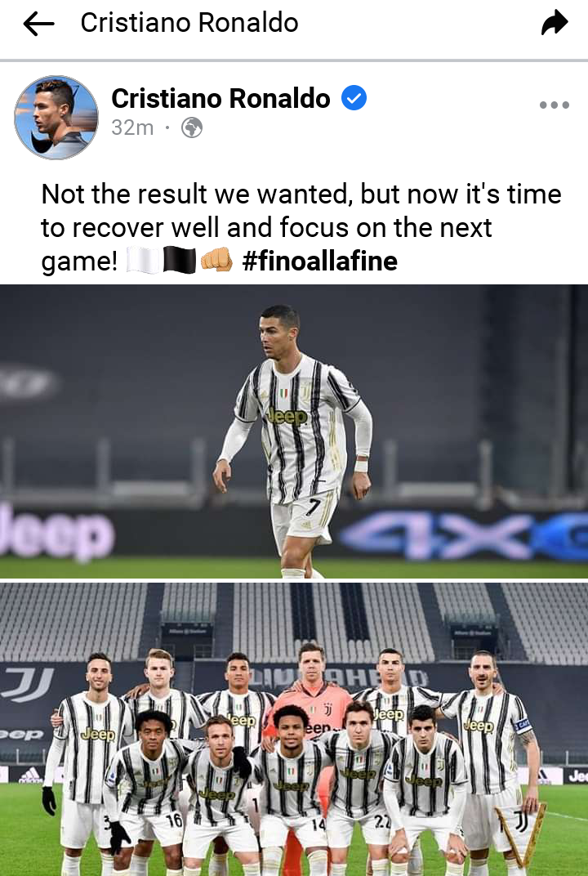Viewport: 588px width, 876px height.
Task: Tap the Cristiano Ronaldo page title in header
Action: 189,23
